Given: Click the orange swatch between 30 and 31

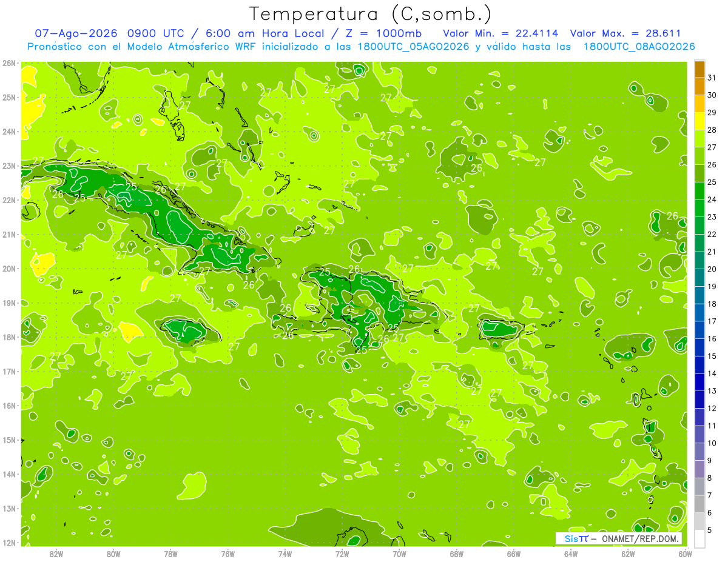Looking at the screenshot, I should coord(699,87).
